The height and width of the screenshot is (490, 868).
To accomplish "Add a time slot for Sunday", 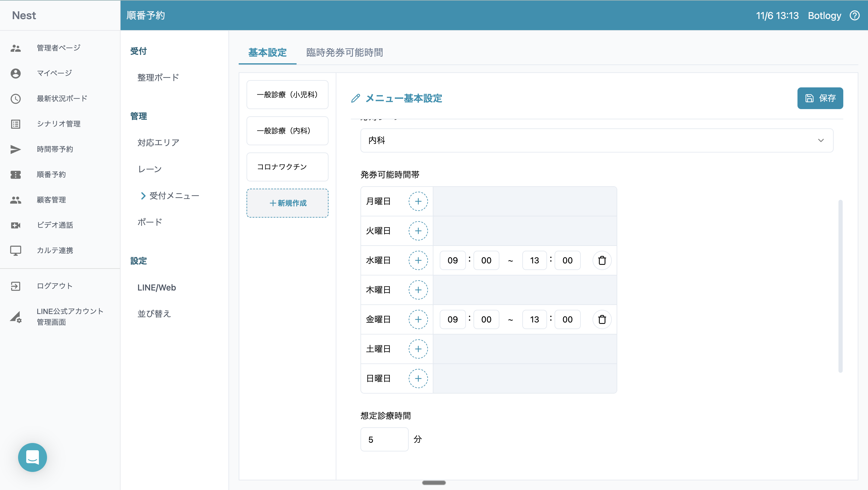I will tap(418, 378).
